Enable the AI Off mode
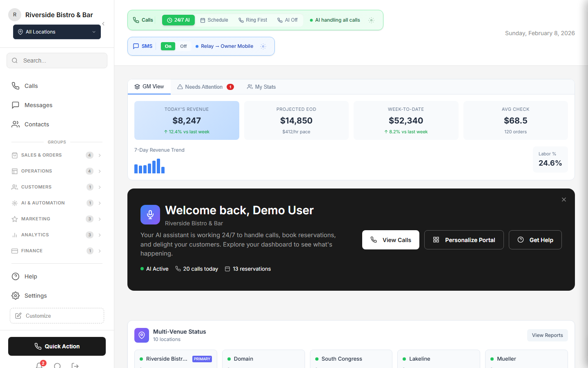This screenshot has width=588, height=368. pyautogui.click(x=287, y=20)
